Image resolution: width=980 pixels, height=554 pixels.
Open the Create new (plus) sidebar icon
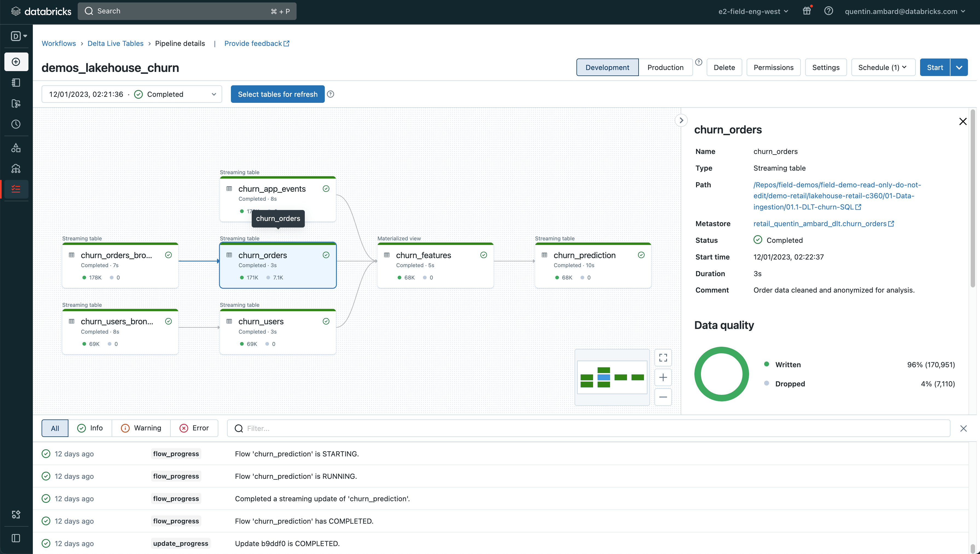click(16, 62)
